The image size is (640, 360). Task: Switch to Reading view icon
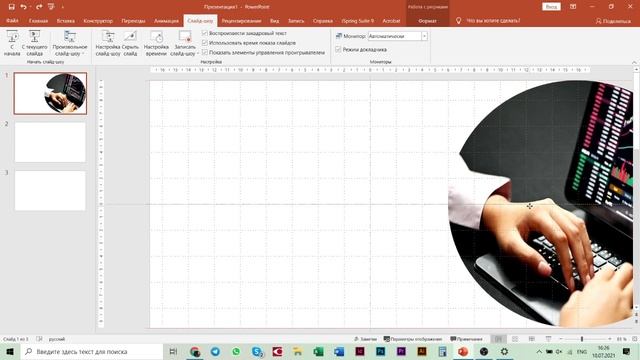[x=531, y=339]
